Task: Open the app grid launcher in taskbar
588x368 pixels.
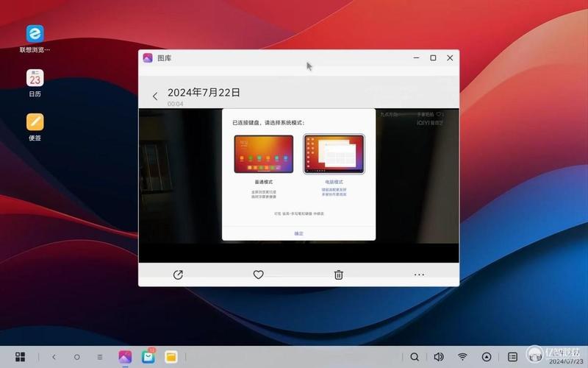Action: tap(21, 357)
